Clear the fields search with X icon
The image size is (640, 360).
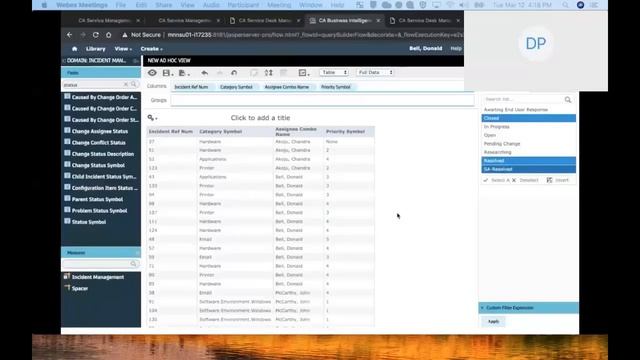(126, 84)
